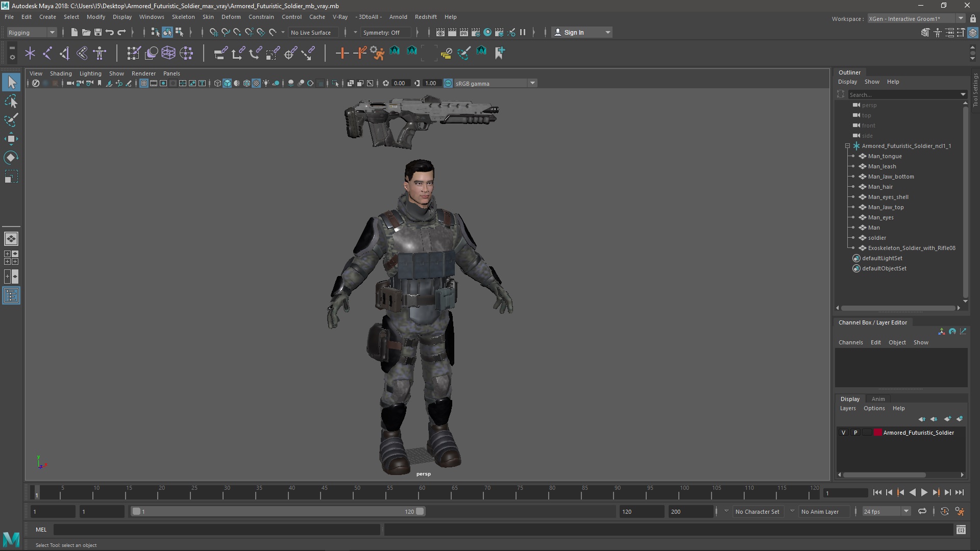Image resolution: width=980 pixels, height=551 pixels.
Task: Click the current frame number field
Action: coord(845,493)
